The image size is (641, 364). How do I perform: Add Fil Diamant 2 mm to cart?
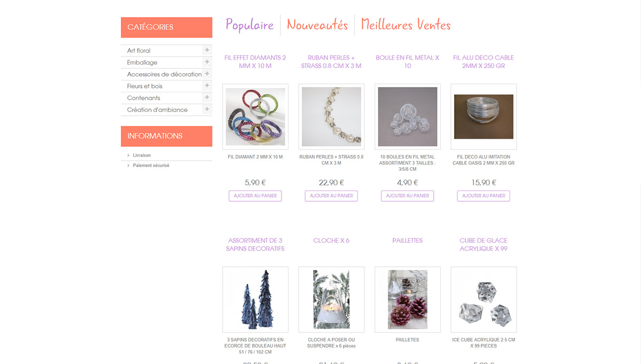pos(255,196)
